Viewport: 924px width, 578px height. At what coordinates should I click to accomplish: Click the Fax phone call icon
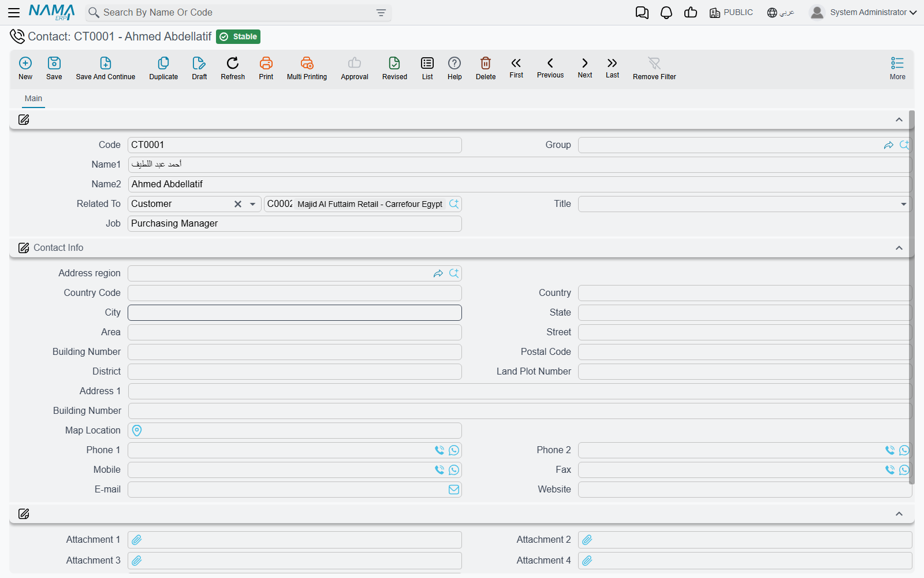tap(890, 470)
